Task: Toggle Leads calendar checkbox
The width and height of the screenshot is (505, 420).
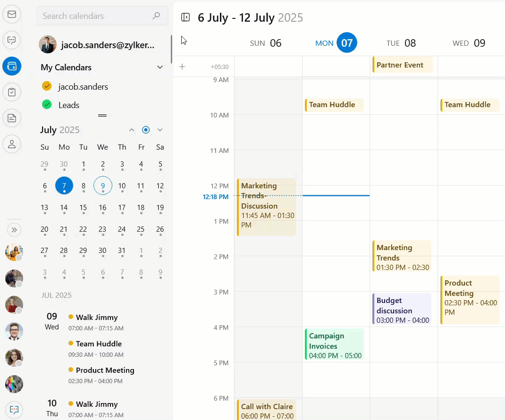Action: (x=47, y=104)
